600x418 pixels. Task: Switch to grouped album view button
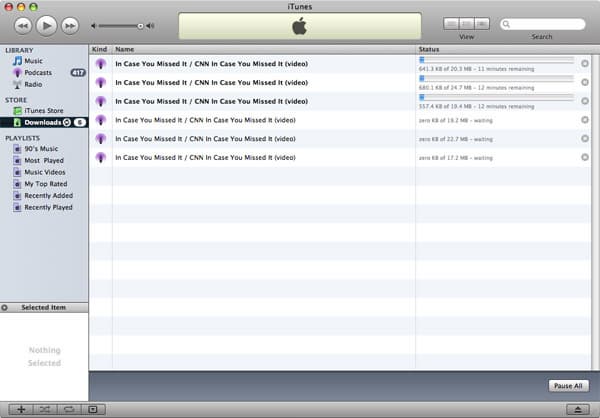point(466,24)
